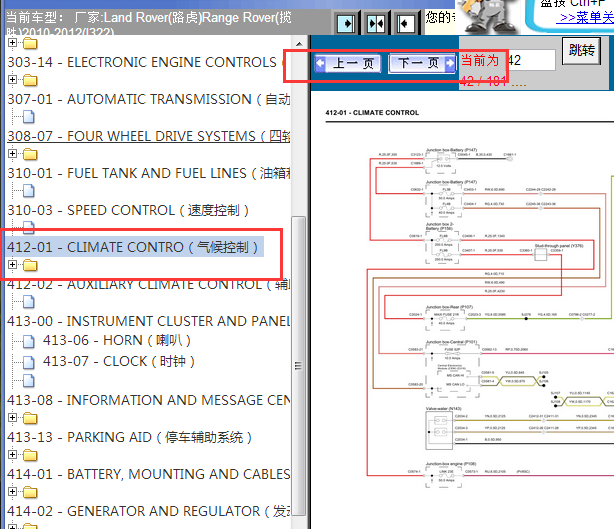Click the document icon beside 413-07 CLOCK
The height and width of the screenshot is (529, 614).
(29, 363)
